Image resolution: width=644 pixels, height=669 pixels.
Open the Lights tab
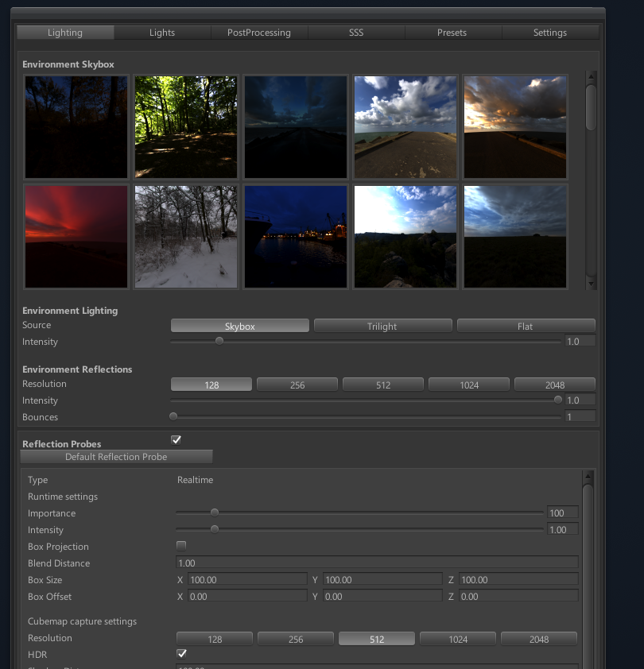point(162,33)
